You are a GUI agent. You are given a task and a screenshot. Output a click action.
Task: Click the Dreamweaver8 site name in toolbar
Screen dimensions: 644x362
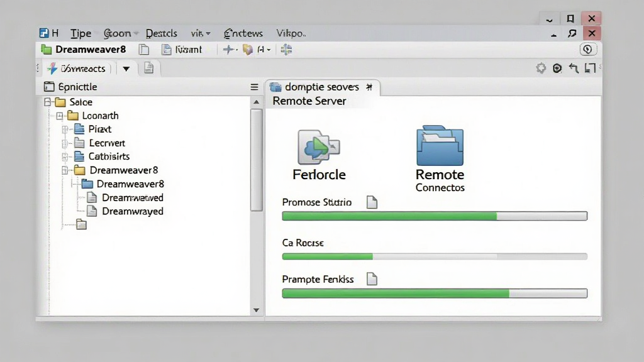(91, 50)
